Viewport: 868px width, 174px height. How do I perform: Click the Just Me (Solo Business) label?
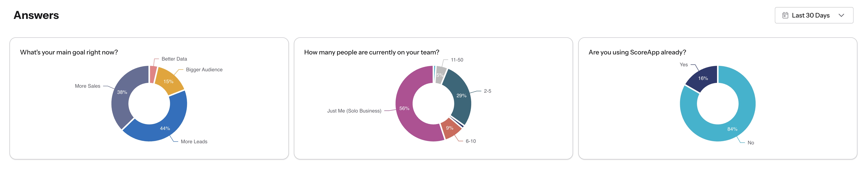point(354,111)
